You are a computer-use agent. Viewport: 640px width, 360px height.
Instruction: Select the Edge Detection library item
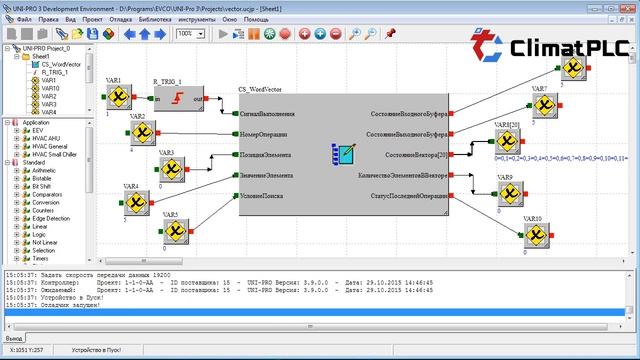pos(51,219)
